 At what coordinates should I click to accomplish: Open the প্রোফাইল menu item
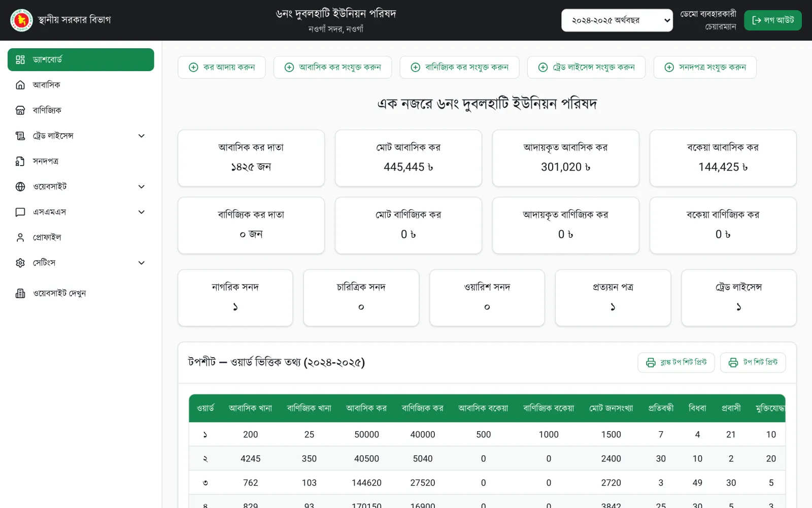[81, 237]
